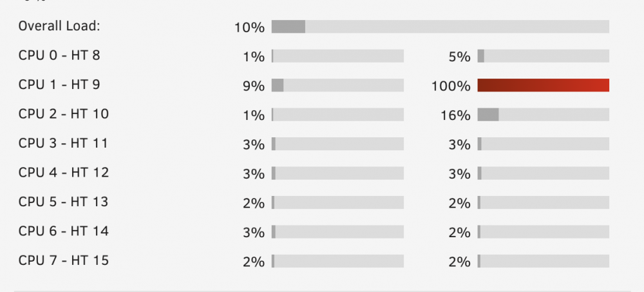Click the 10% overall load percentage
The width and height of the screenshot is (644, 292).
click(249, 28)
